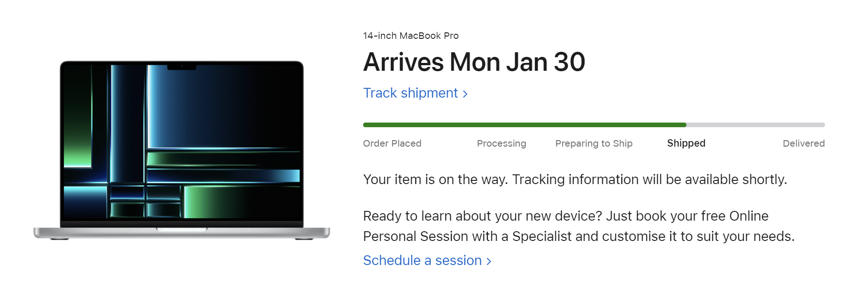Click the right end of the green progress fill
Viewport: 868px width, 296px height.
pyautogui.click(x=684, y=125)
